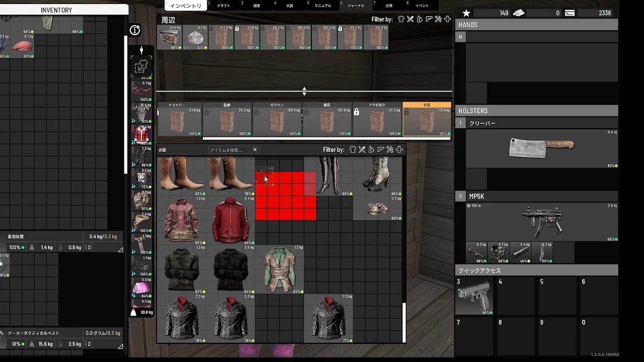Select the bunny slippers item

[377, 208]
